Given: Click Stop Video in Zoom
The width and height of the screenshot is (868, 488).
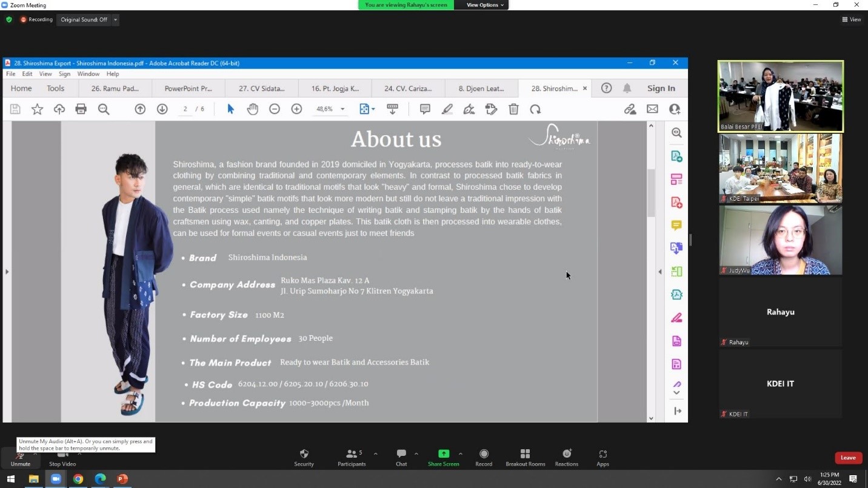Looking at the screenshot, I should tap(62, 458).
